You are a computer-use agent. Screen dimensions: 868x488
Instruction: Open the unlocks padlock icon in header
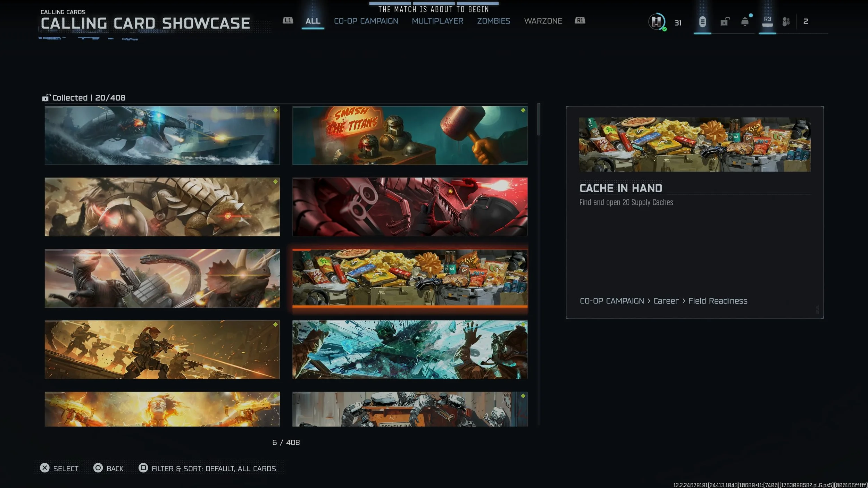(725, 22)
